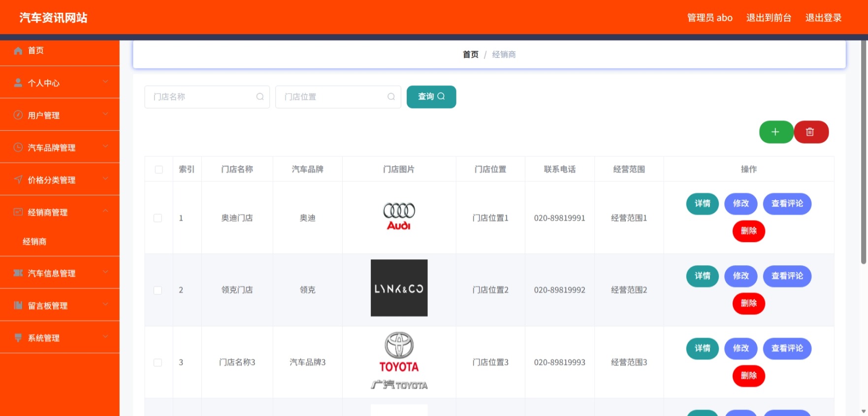Expand the 系统管理 menu chevron

[x=105, y=337]
